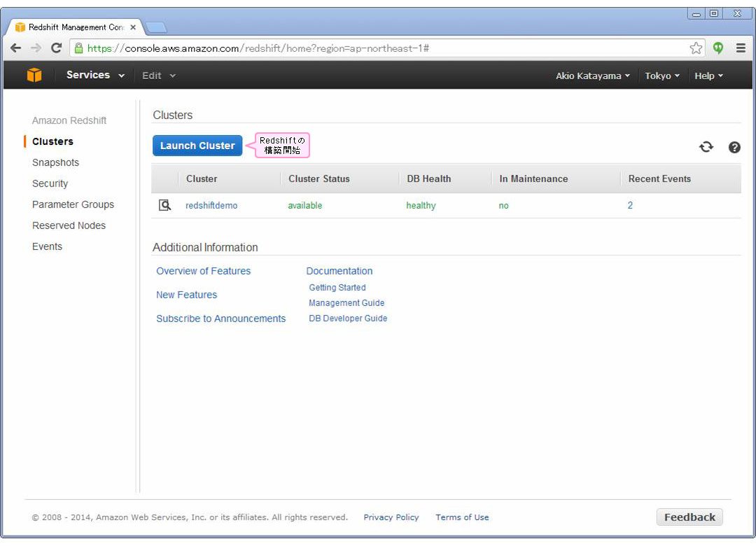The width and height of the screenshot is (756, 546).
Task: Click the AWS orange cube logo
Action: pyautogui.click(x=34, y=75)
